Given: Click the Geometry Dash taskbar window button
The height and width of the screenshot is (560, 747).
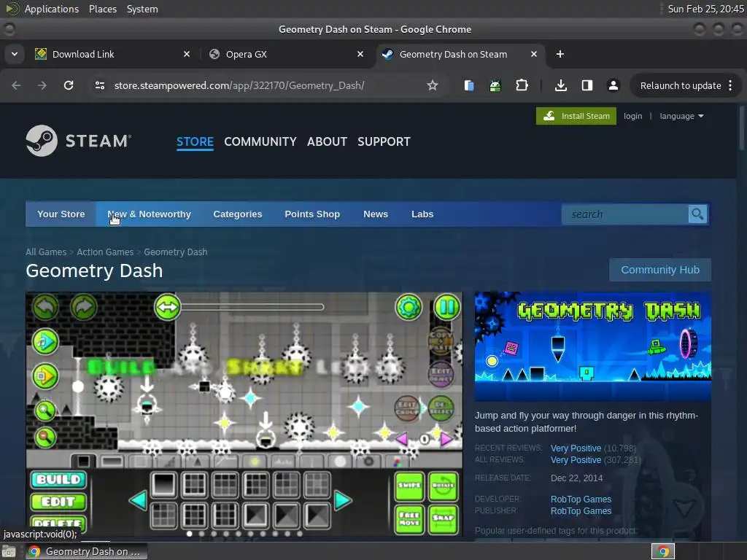Looking at the screenshot, I should (x=86, y=551).
